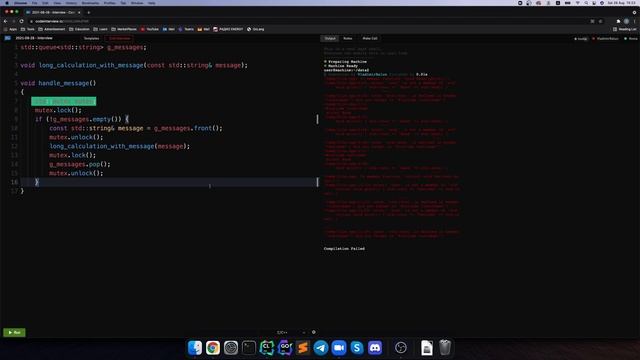Open the Apps bookmark
Screen dimensions: 640x360
click(11, 29)
